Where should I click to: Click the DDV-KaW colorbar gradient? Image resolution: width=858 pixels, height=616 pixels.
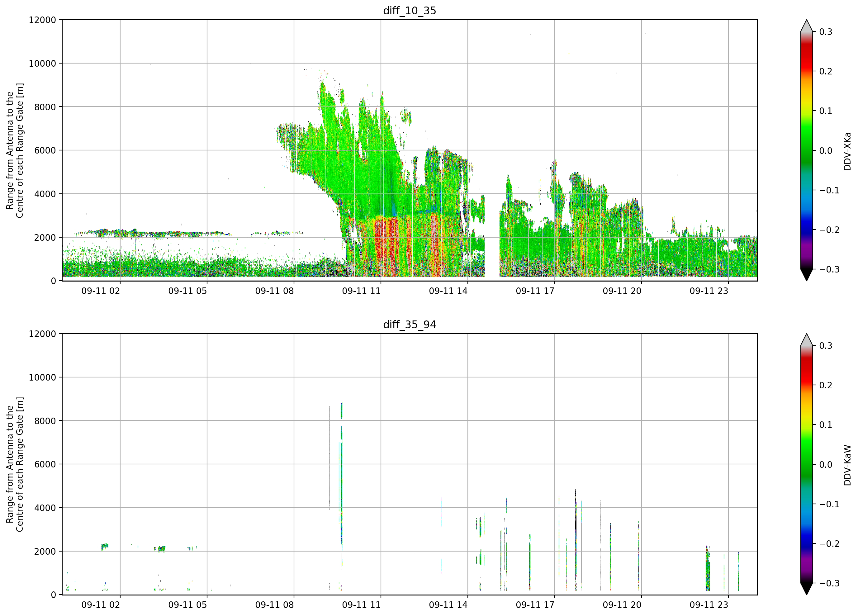806,464
